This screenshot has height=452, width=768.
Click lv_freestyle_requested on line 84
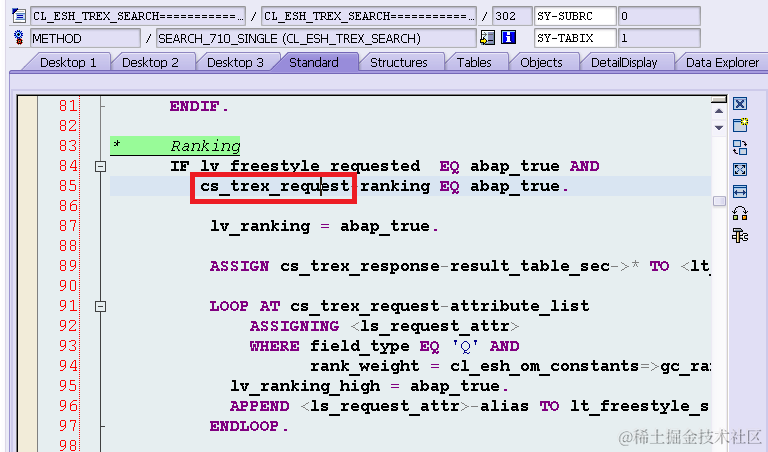click(310, 167)
